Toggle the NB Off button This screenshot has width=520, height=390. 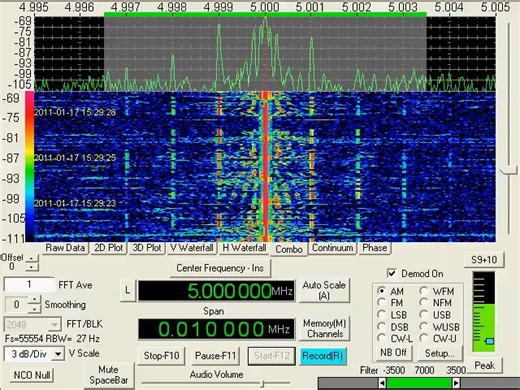(x=393, y=352)
